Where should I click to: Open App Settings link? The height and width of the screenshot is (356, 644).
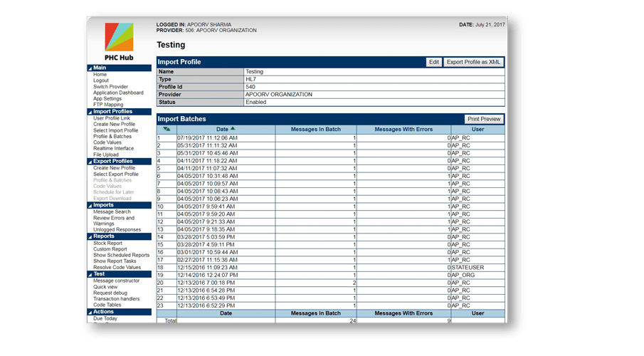(107, 99)
